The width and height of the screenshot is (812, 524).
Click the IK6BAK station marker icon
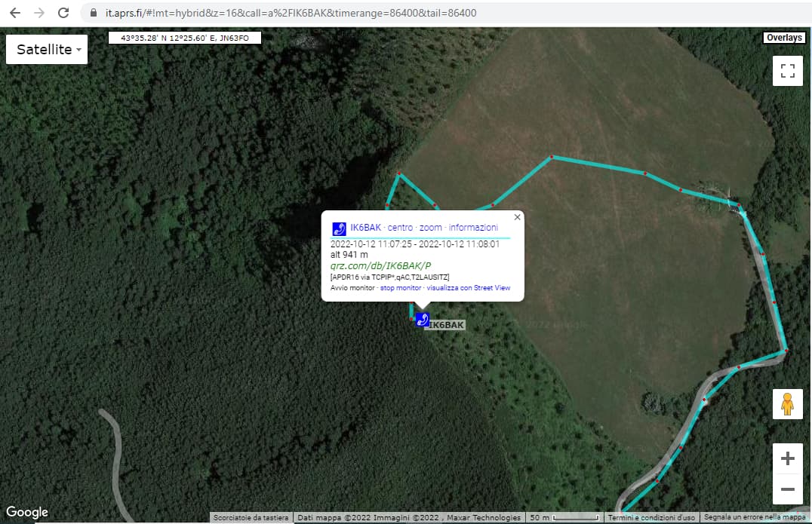coord(423,320)
